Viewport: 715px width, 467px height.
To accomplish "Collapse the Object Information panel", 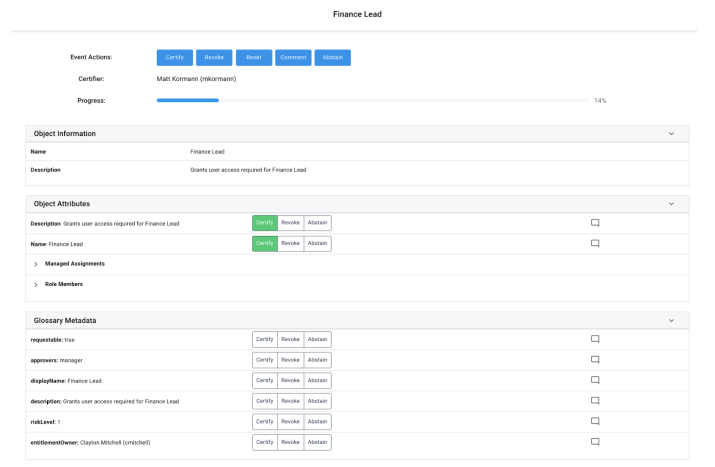I will (x=671, y=133).
